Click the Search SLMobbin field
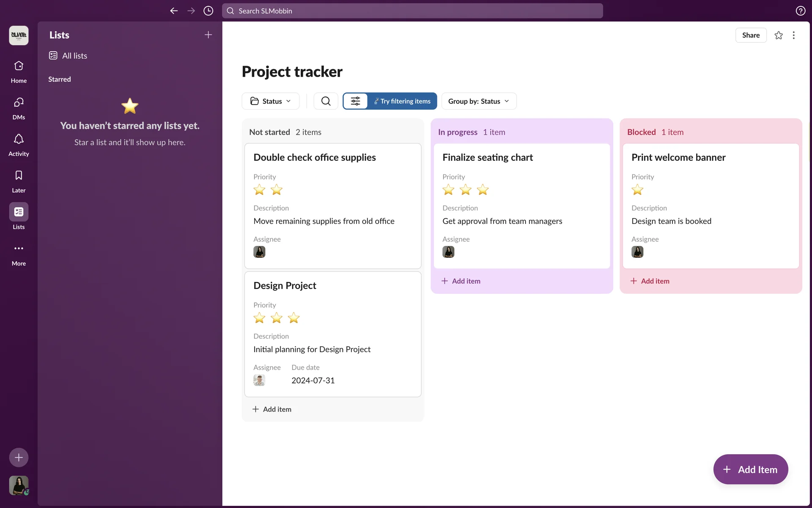The height and width of the screenshot is (508, 812). tap(412, 11)
